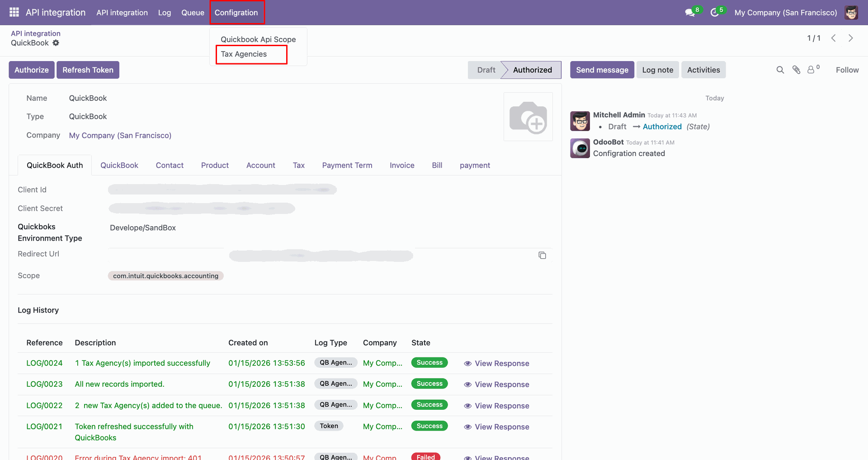868x460 pixels.
Task: Set status to Authorized
Action: [532, 70]
